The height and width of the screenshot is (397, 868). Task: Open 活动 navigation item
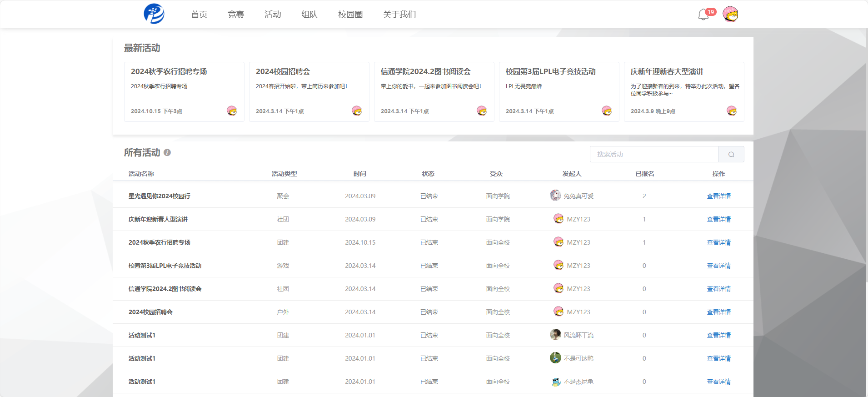pyautogui.click(x=273, y=15)
